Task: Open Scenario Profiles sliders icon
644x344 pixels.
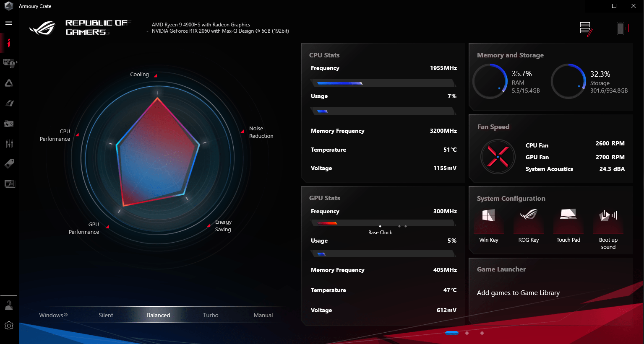Action: [x=9, y=143]
